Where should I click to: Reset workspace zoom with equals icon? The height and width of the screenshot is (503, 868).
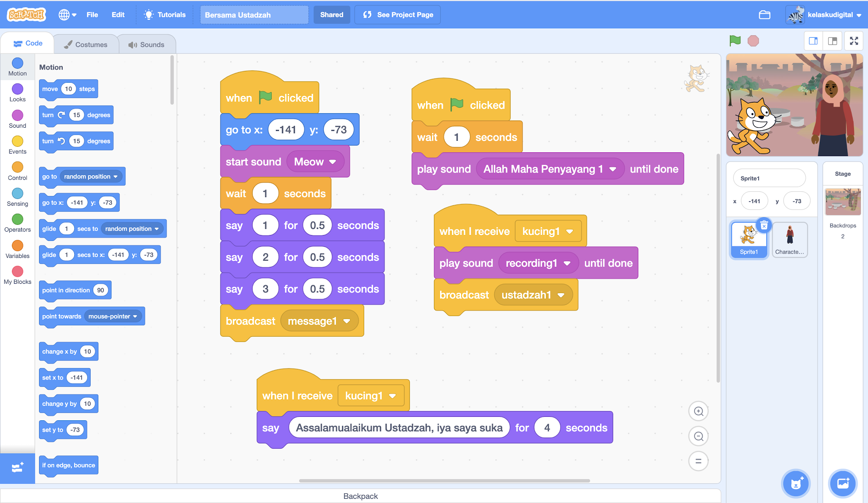698,461
